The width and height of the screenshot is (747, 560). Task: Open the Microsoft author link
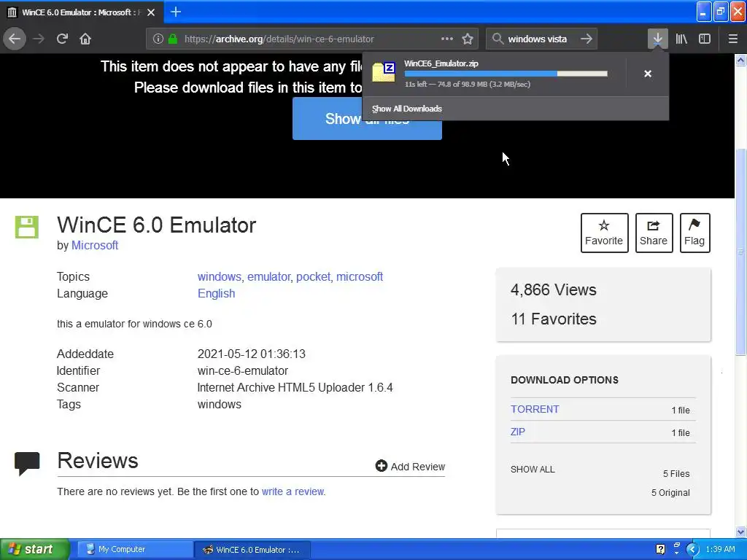[95, 245]
